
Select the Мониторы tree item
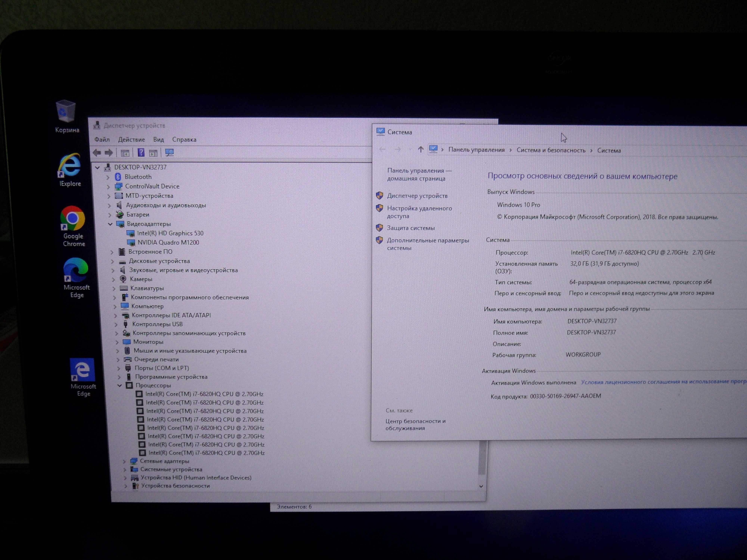point(148,342)
